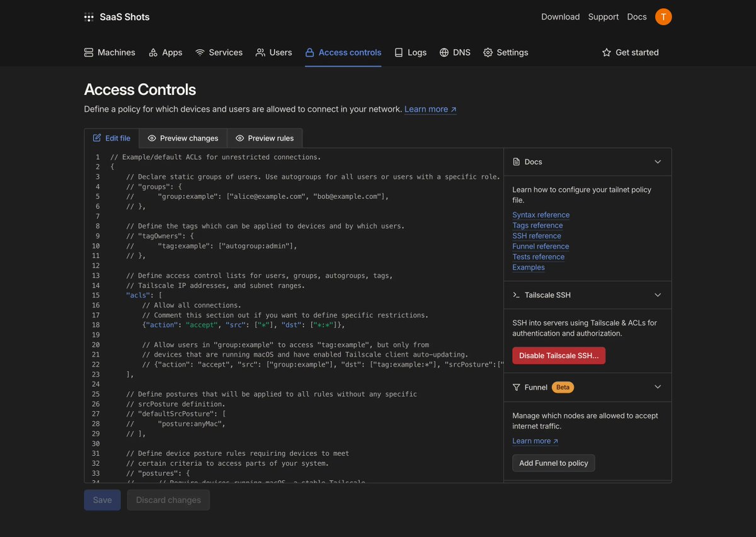
Task: Open the Machines tab
Action: click(110, 52)
